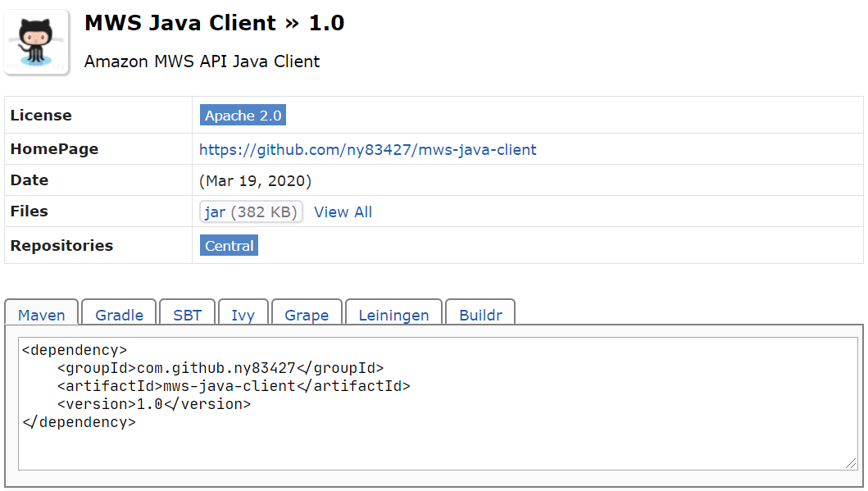Download the jar (382 KB) file
The height and width of the screenshot is (491, 868).
(x=251, y=212)
